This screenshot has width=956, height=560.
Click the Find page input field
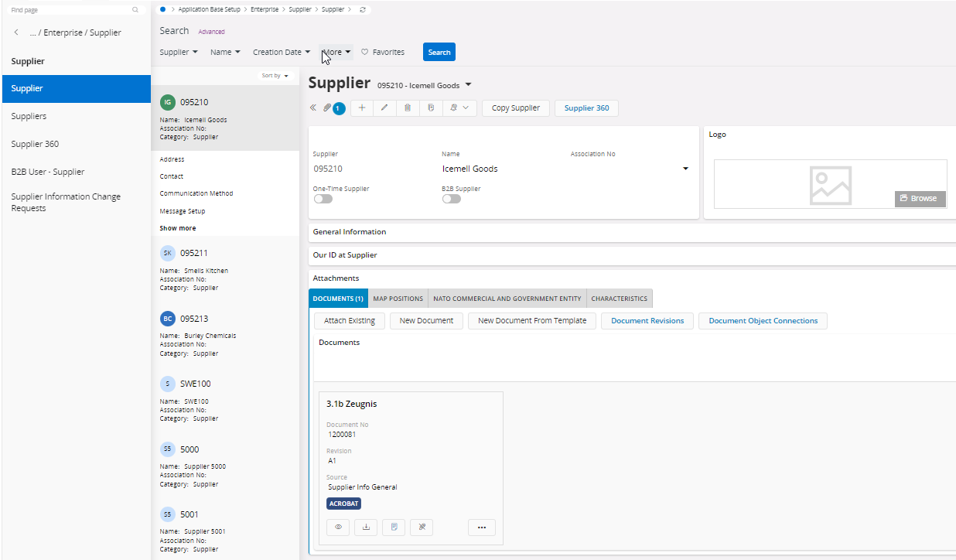(x=70, y=10)
